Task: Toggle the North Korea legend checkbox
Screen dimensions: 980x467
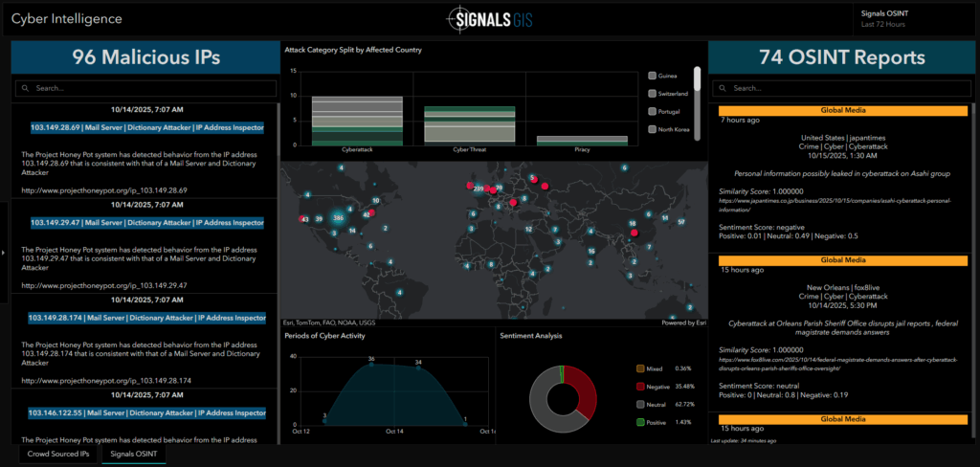Action: (652, 129)
